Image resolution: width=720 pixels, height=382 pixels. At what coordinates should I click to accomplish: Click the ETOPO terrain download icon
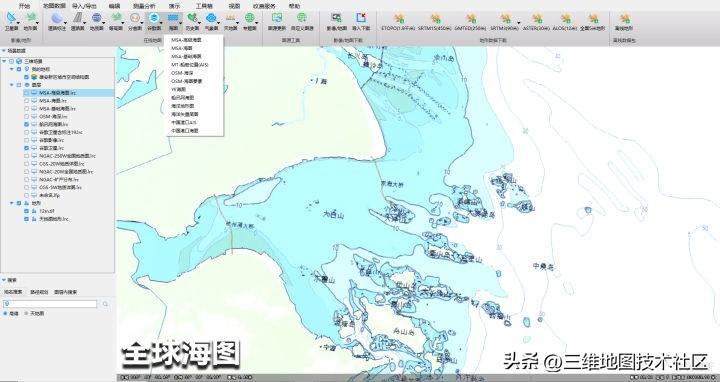click(399, 18)
